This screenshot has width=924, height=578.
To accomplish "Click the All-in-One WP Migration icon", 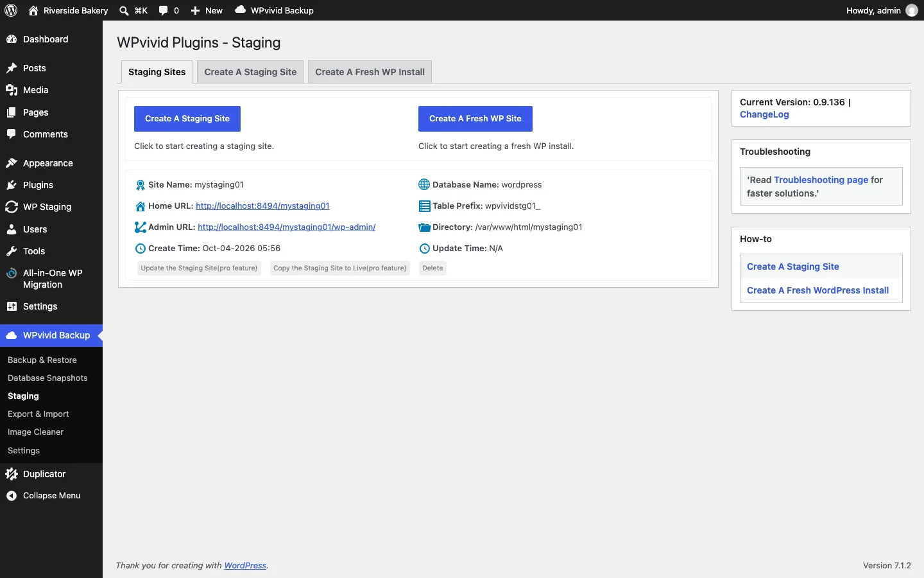I will (x=12, y=273).
